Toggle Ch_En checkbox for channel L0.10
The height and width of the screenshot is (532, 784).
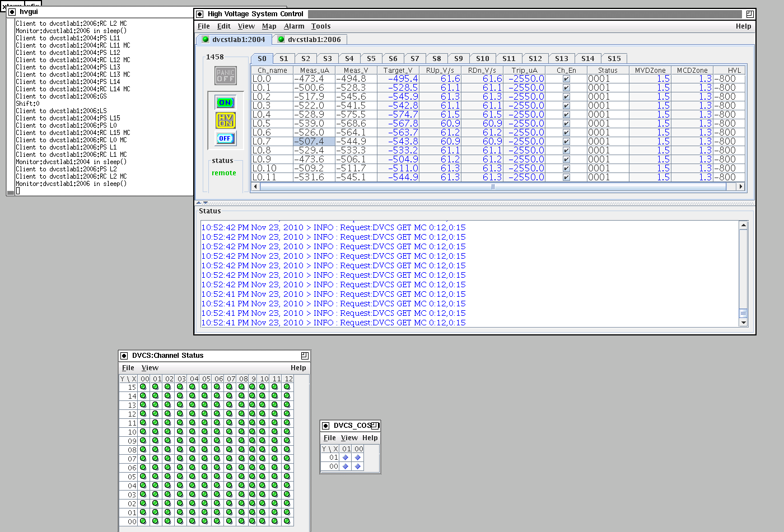point(566,169)
